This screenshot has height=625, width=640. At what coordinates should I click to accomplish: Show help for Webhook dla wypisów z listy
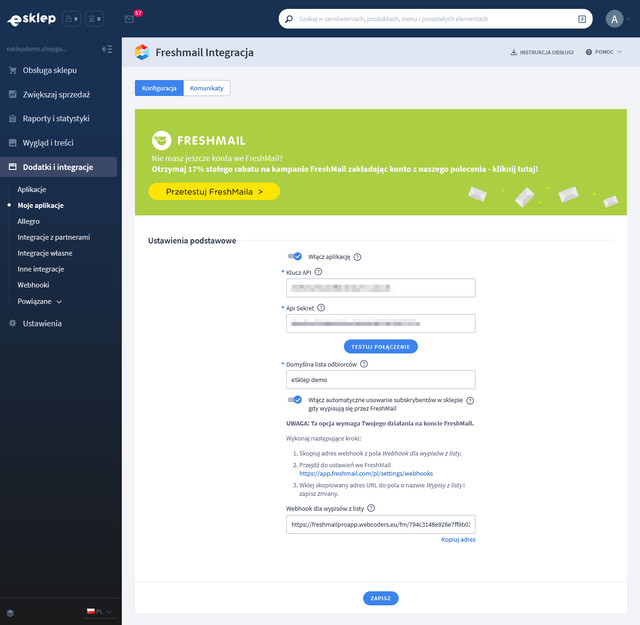[371, 508]
